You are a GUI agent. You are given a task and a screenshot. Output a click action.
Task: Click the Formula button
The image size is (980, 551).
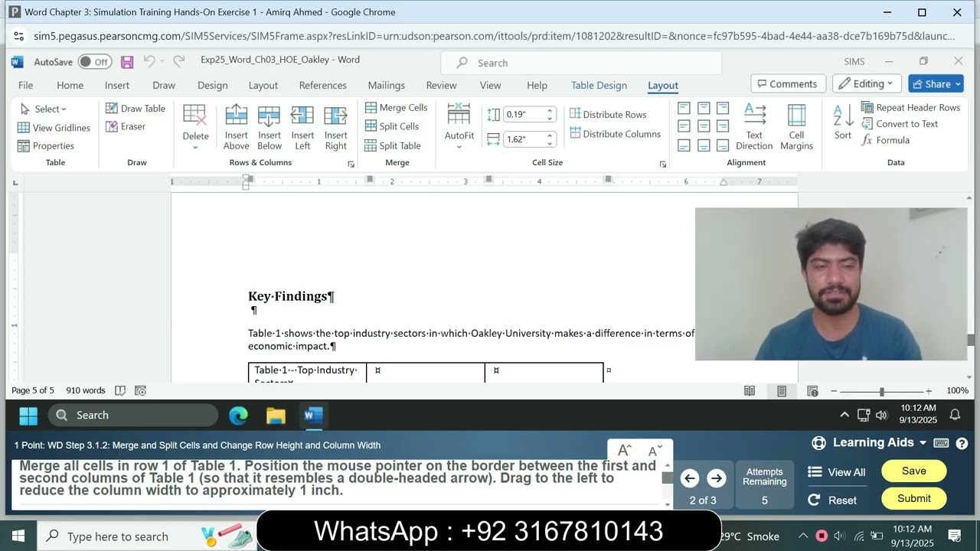(x=885, y=141)
